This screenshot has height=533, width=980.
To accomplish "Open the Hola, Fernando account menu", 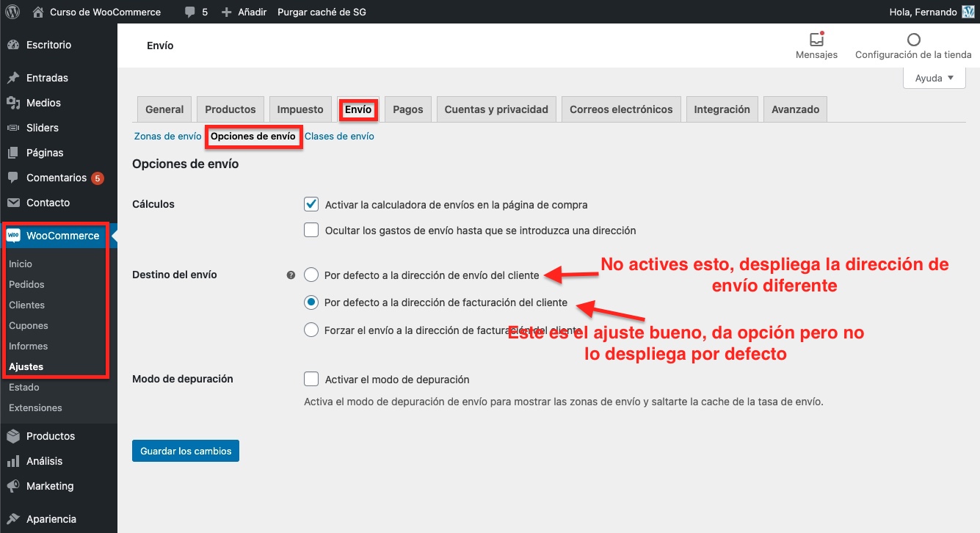I will 930,12.
